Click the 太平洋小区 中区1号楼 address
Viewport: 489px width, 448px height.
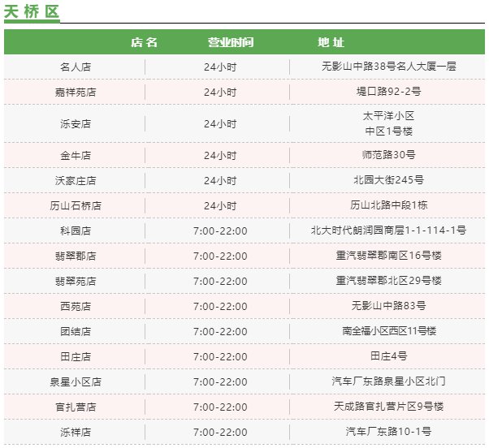point(389,124)
